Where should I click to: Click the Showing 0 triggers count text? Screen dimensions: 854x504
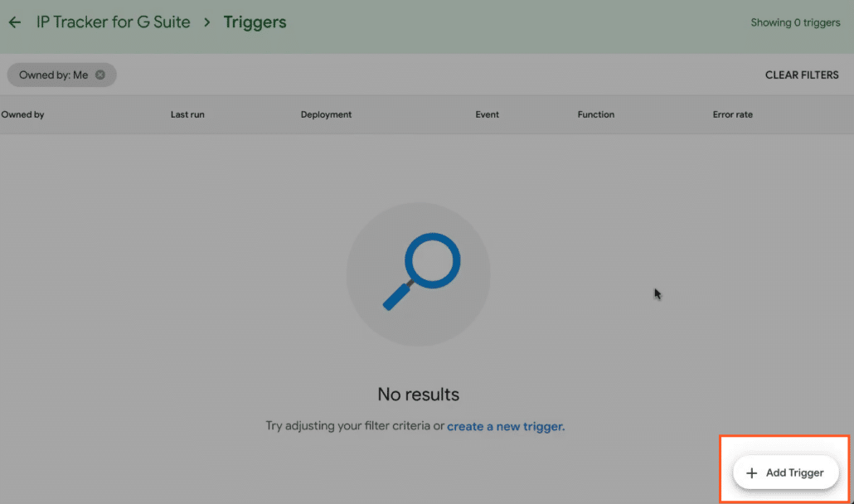pos(795,23)
